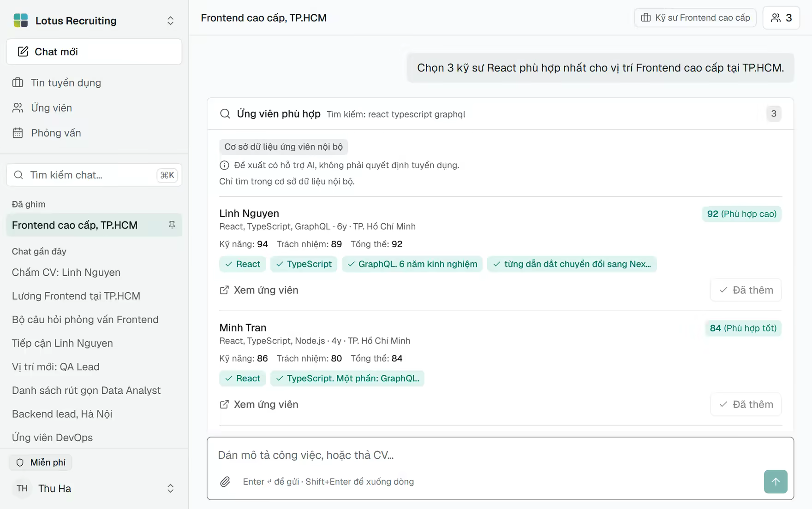The image size is (812, 509).
Task: Click the job description message input
Action: point(500,455)
